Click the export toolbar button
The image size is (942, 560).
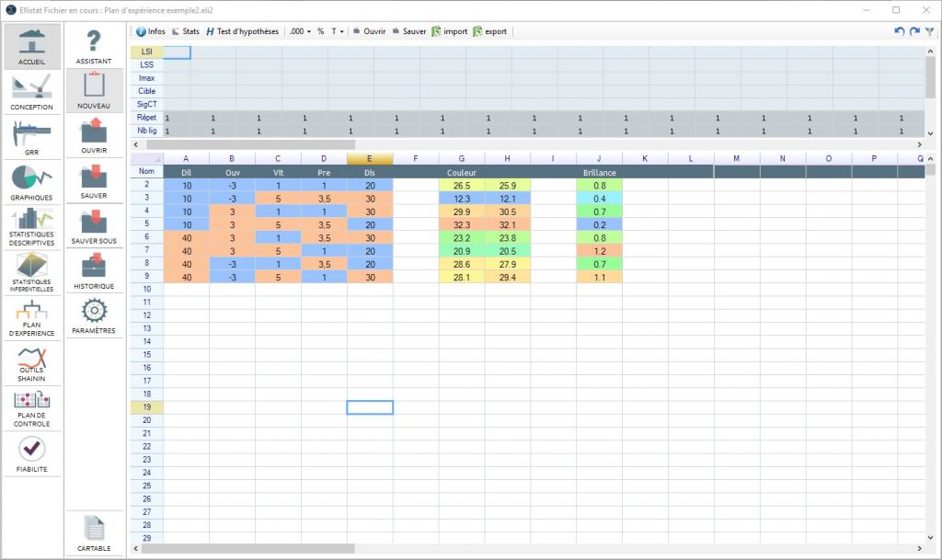click(490, 31)
